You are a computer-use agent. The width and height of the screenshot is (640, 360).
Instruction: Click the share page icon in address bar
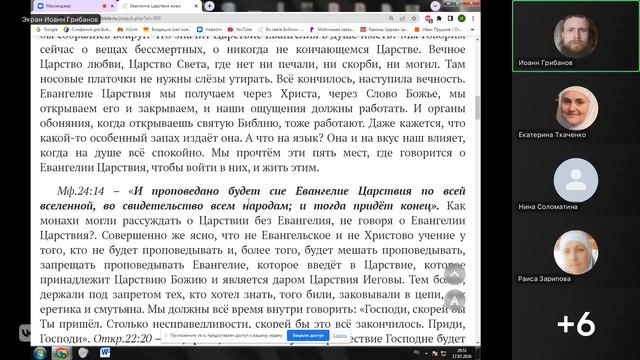pos(402,18)
